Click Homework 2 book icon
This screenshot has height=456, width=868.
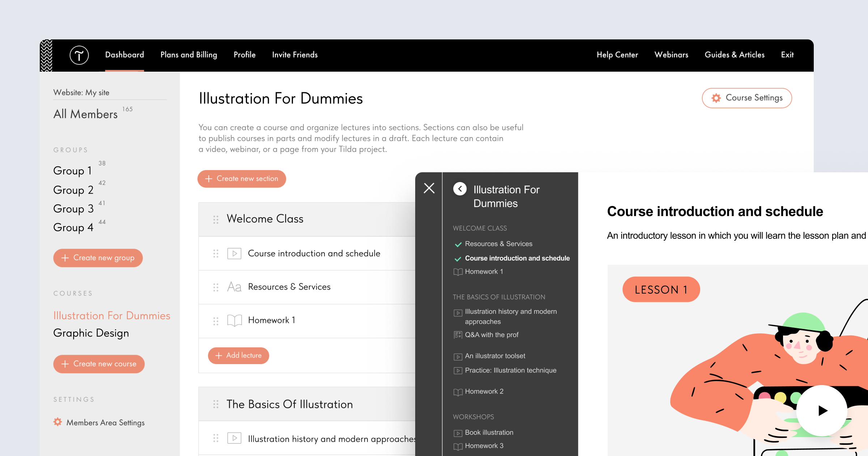[458, 392]
